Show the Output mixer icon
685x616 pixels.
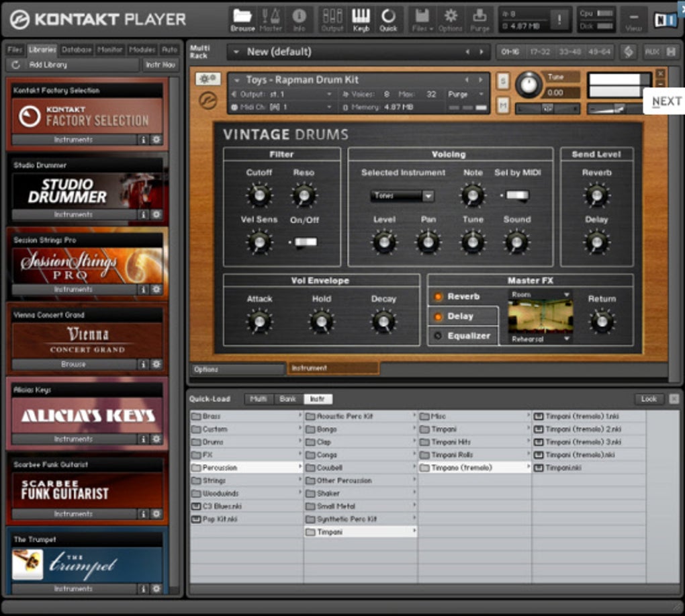pyautogui.click(x=332, y=19)
